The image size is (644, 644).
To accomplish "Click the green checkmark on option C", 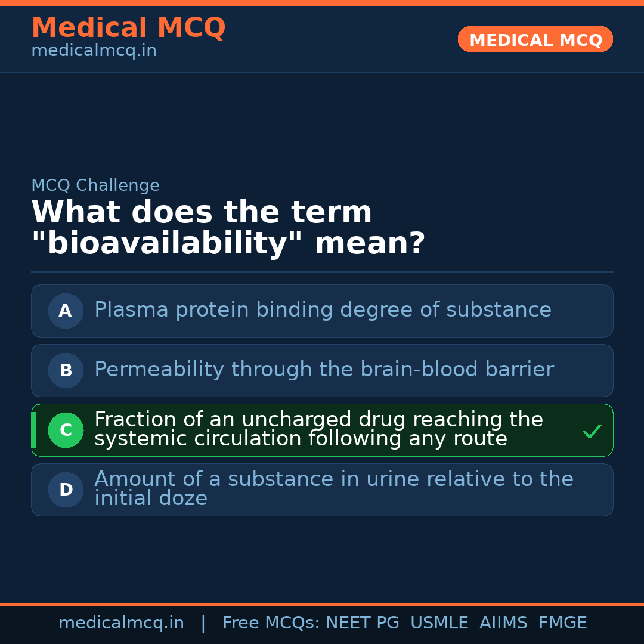I will [592, 431].
